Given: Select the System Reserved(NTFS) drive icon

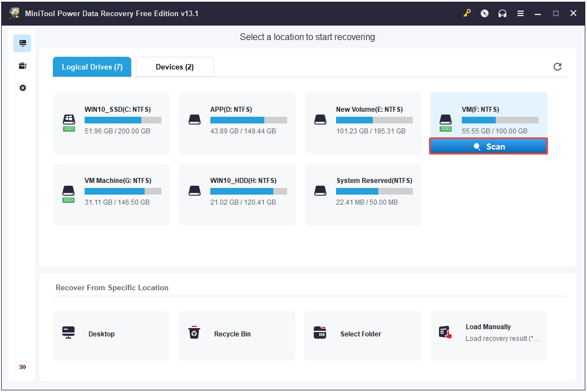Looking at the screenshot, I should (320, 191).
